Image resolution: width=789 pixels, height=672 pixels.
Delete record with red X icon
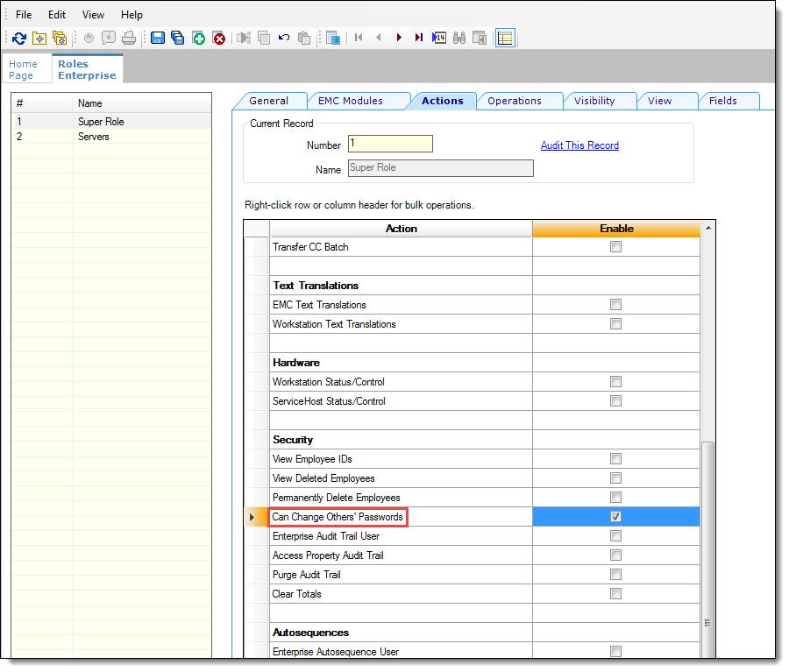pyautogui.click(x=219, y=38)
